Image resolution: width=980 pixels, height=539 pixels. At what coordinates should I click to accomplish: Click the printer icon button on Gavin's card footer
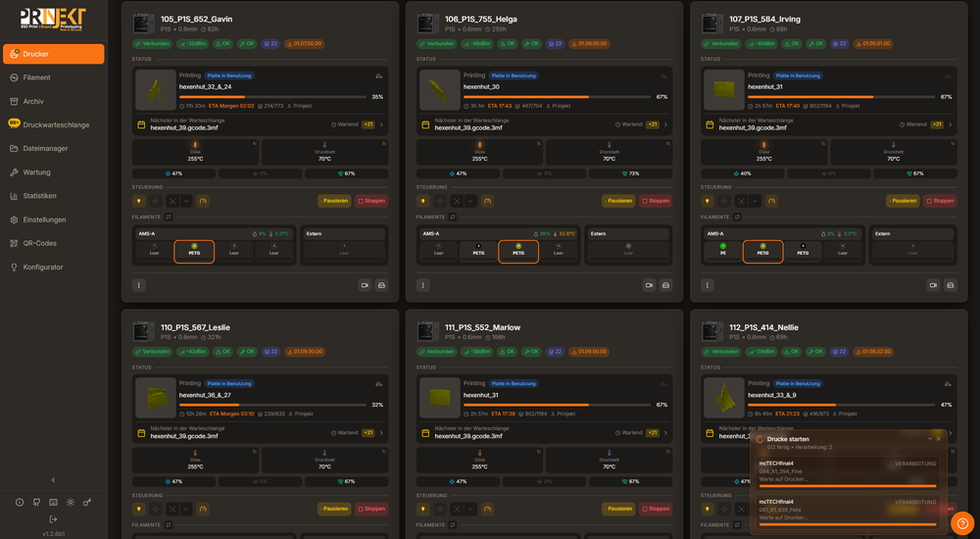pos(381,285)
